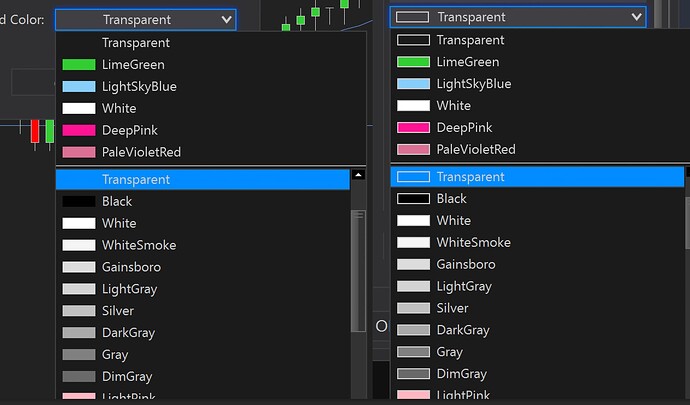
Task: Choose Silver in the right list
Action: point(453,308)
